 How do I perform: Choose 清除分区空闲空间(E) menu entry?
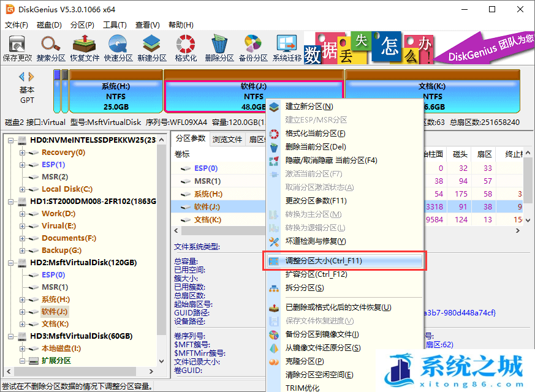coord(344,375)
